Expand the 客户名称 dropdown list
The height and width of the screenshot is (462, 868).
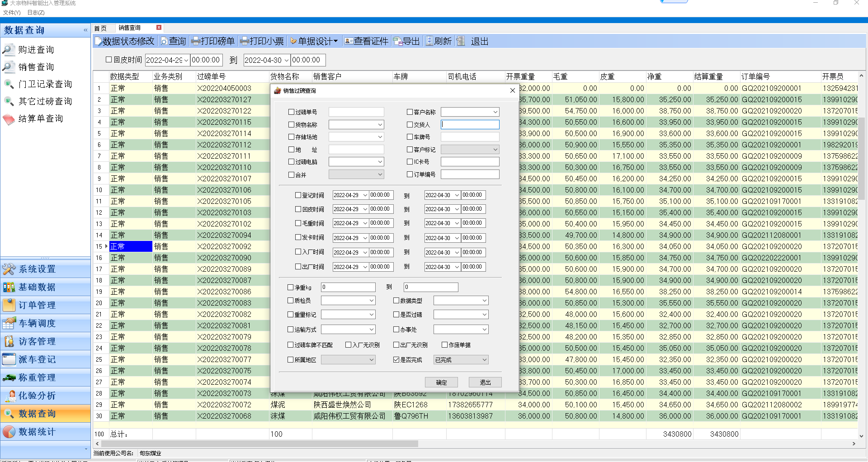coord(495,112)
